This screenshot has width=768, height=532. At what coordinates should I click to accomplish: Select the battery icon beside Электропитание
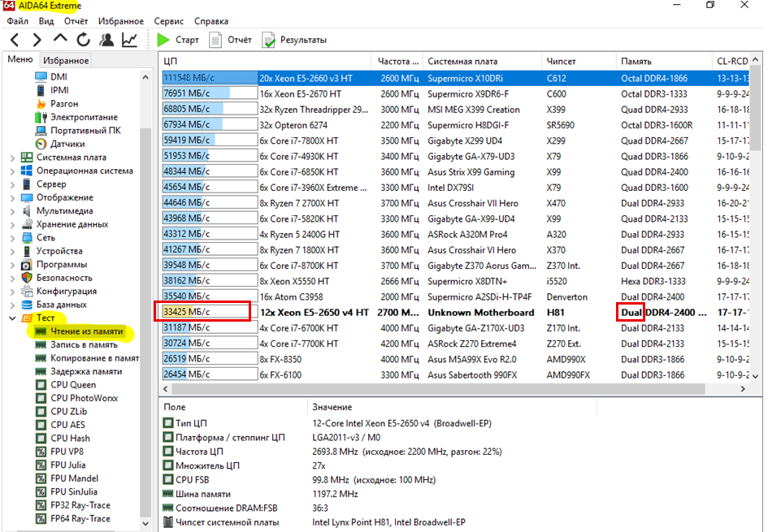point(41,117)
